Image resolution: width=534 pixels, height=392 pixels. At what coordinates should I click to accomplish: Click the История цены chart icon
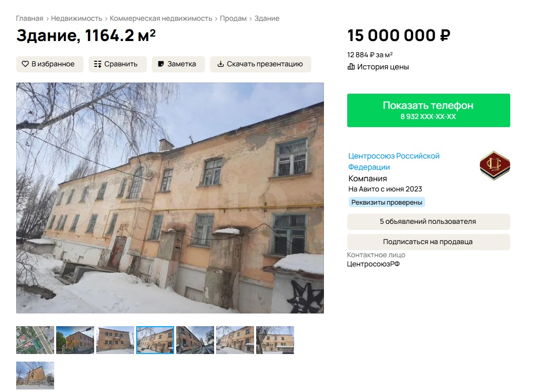[351, 66]
